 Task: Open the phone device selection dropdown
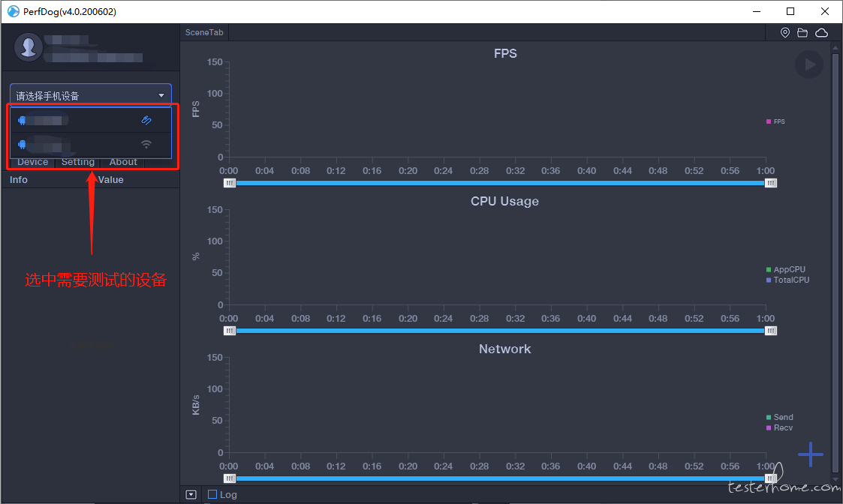(91, 95)
